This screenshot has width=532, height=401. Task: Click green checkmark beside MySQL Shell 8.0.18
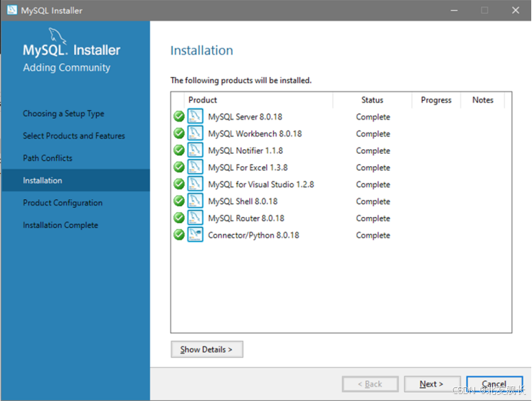(179, 201)
